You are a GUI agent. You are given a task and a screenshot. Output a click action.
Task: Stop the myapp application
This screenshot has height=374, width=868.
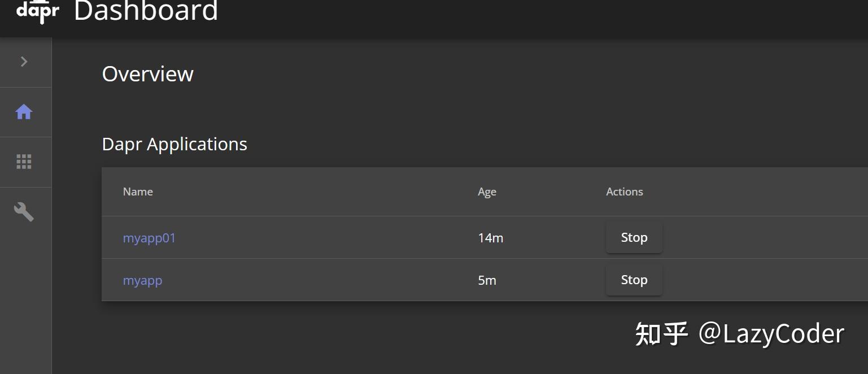634,280
